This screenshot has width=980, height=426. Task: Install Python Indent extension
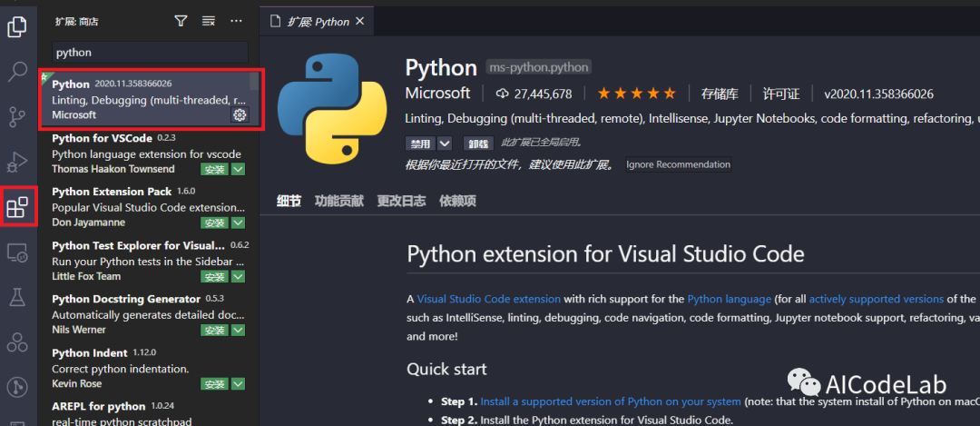214,384
